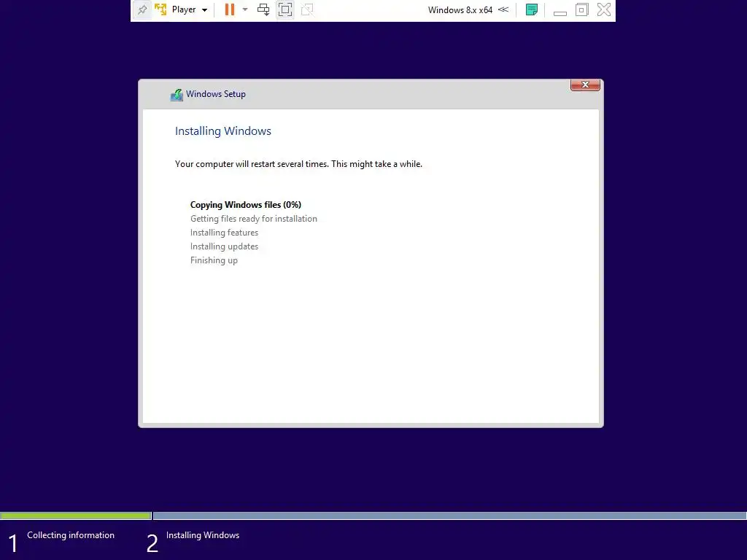This screenshot has width=747, height=560.
Task: Unpin the VMware toolbar with pin icon
Action: [142, 9]
